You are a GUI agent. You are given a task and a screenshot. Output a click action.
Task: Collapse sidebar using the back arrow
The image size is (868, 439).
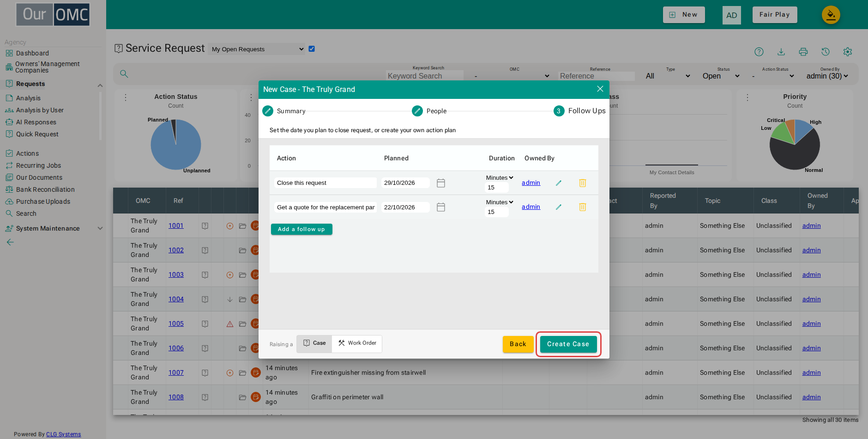10,242
